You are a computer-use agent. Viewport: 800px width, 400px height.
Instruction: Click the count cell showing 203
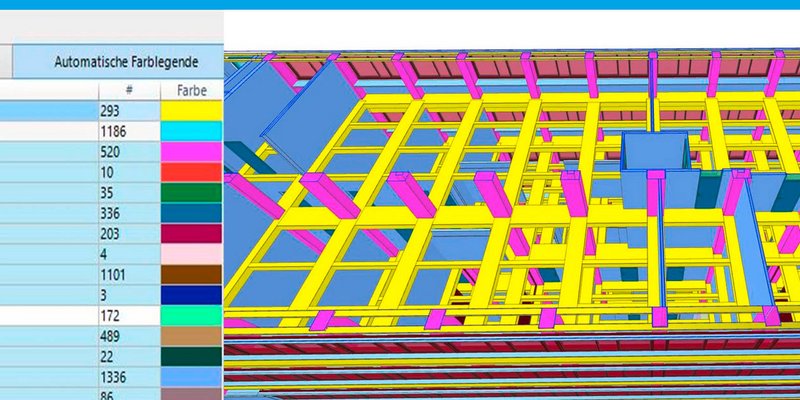coord(129,234)
